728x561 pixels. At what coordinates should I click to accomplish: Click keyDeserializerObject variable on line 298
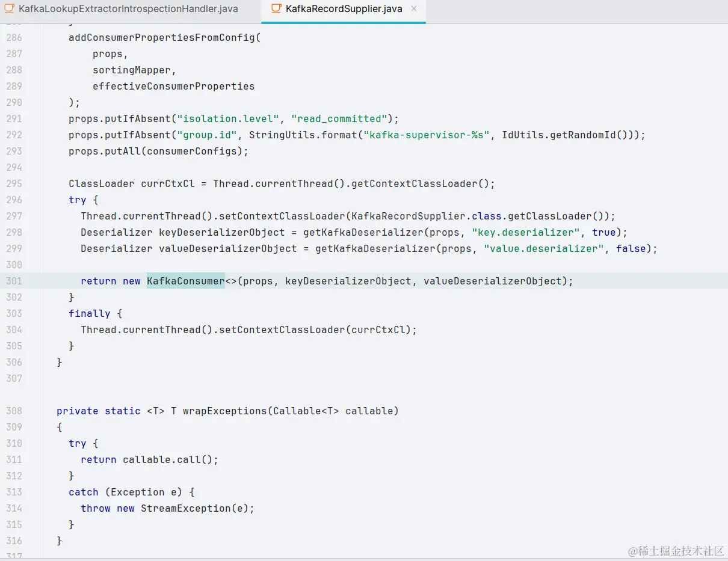(222, 232)
